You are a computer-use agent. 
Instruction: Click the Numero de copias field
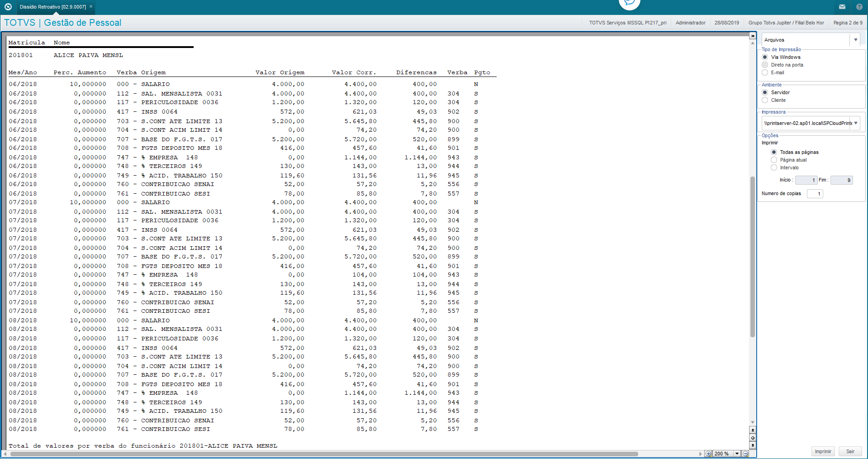815,194
